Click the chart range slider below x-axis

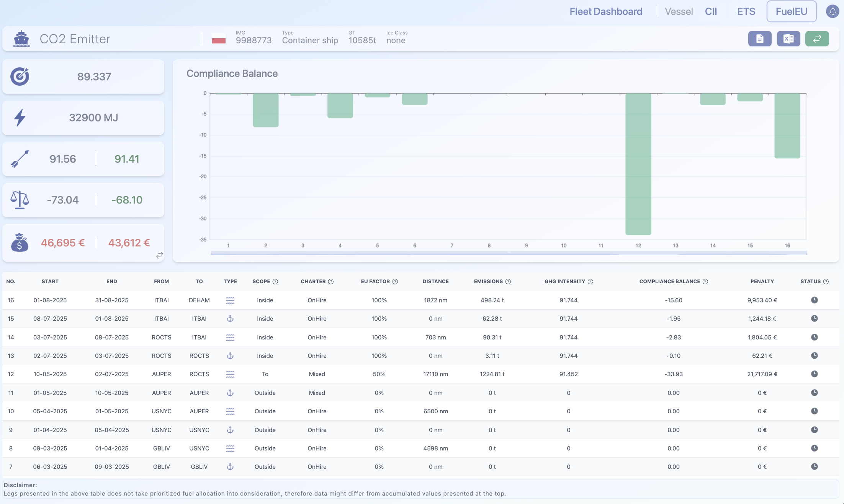tap(509, 253)
